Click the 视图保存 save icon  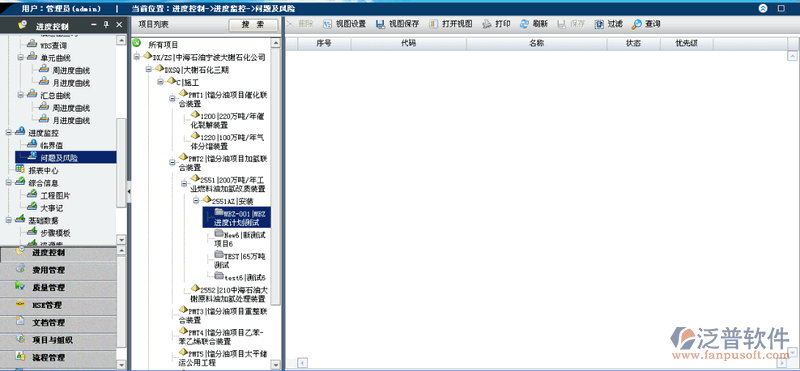tap(381, 24)
